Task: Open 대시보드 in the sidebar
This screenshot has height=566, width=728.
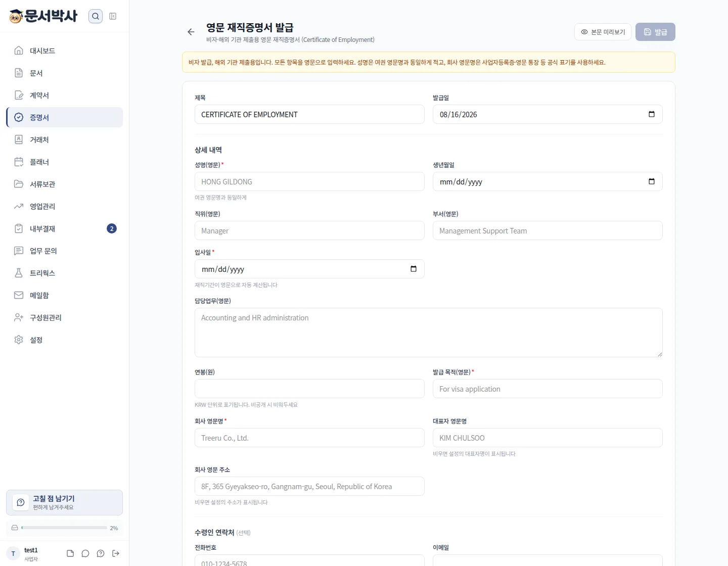Action: pyautogui.click(x=65, y=51)
